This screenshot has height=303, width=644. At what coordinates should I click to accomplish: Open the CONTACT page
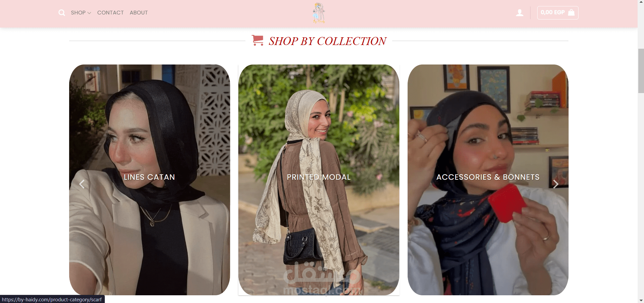[x=110, y=13]
